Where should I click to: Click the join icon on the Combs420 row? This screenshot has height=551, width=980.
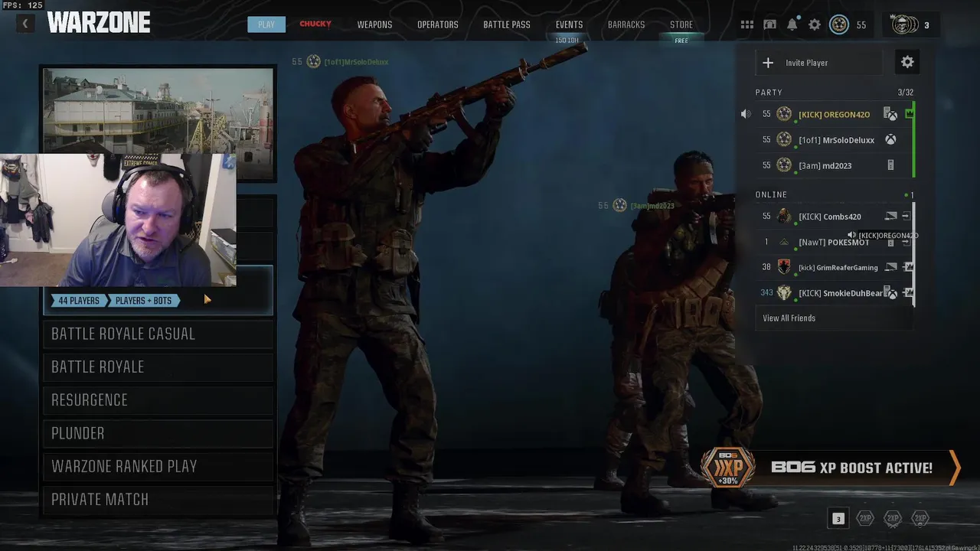(906, 217)
